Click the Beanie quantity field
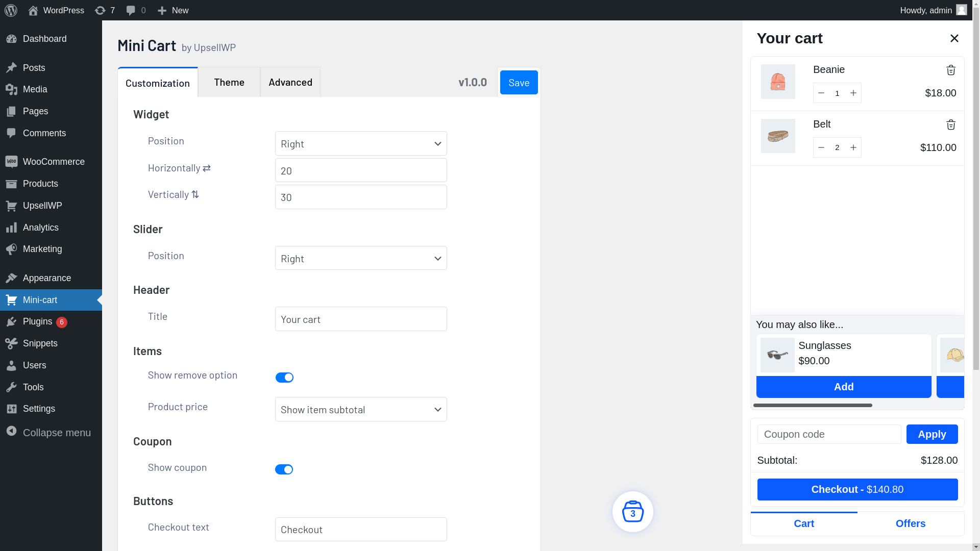 pyautogui.click(x=837, y=93)
